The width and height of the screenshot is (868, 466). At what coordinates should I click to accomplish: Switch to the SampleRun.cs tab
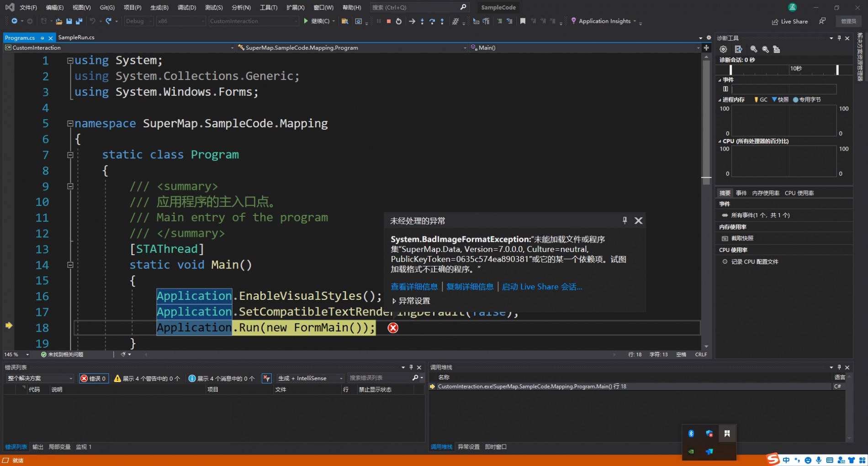tap(76, 37)
